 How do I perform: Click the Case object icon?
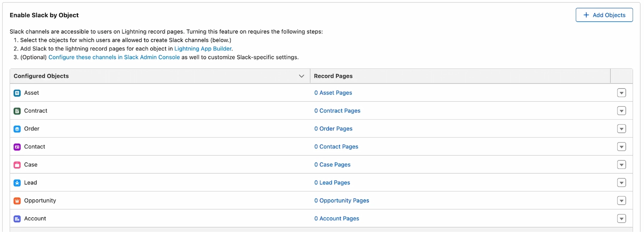(x=17, y=165)
